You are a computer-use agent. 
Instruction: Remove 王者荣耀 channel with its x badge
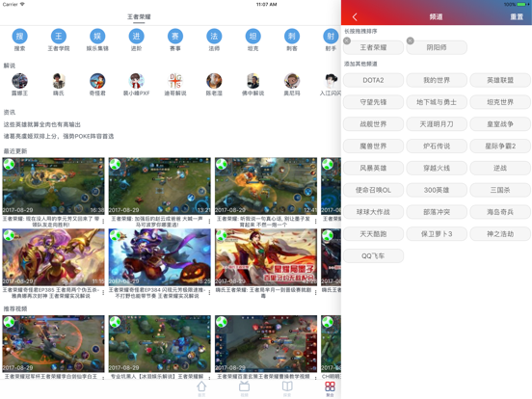tap(346, 40)
